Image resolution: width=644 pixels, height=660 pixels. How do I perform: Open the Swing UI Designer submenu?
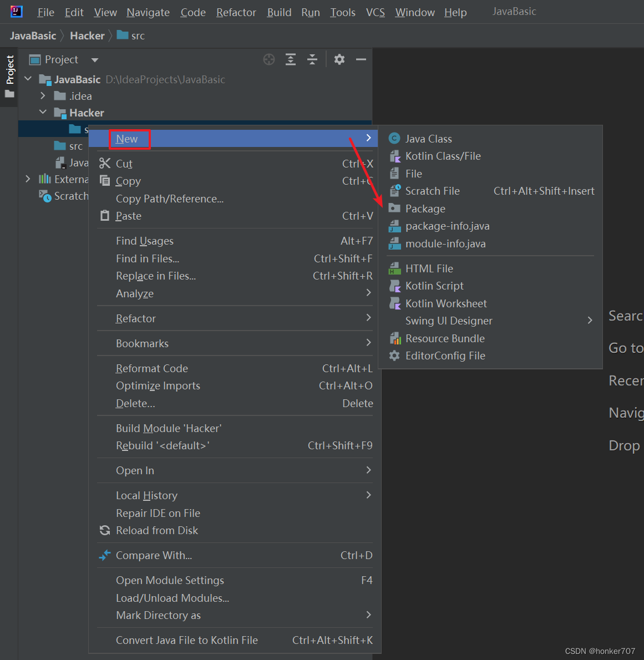tap(448, 321)
